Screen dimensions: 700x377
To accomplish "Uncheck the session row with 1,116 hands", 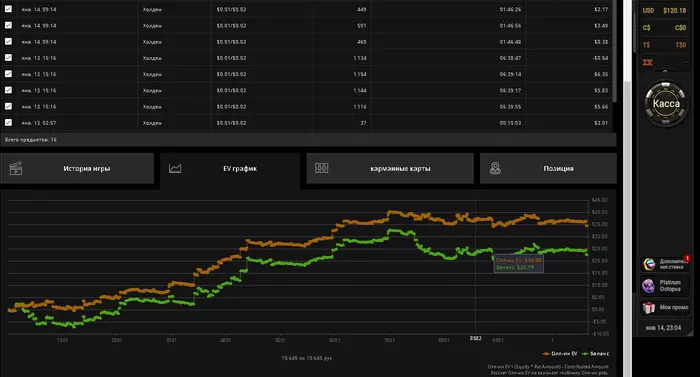I will (x=8, y=106).
